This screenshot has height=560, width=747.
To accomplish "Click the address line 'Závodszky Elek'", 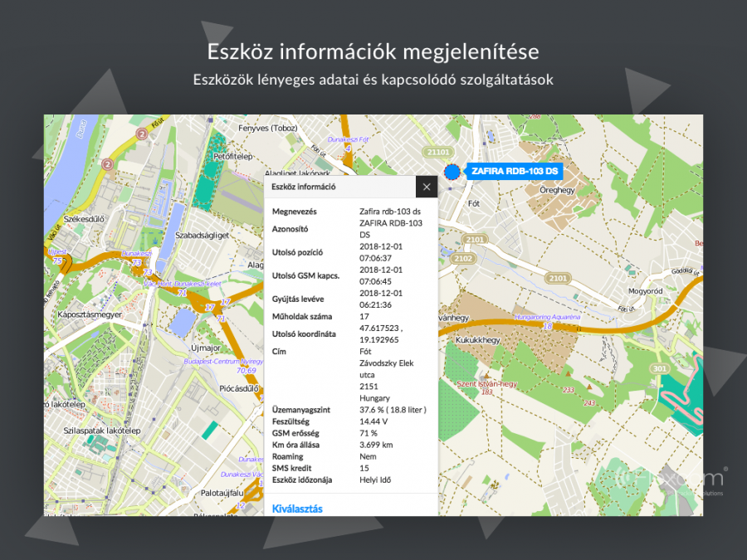I will pyautogui.click(x=386, y=363).
